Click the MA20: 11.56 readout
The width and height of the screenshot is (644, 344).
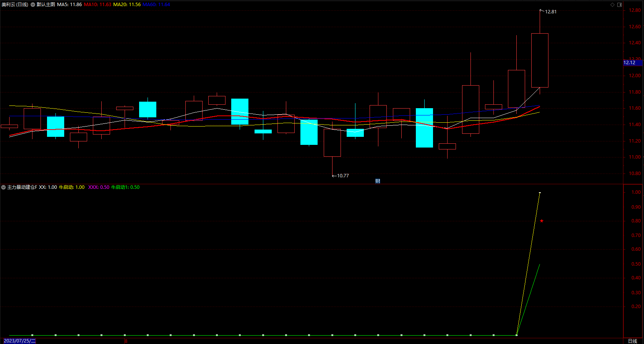tap(127, 5)
